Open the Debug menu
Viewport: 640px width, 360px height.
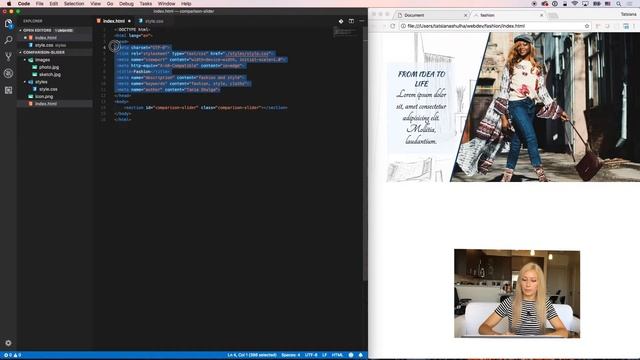click(x=126, y=4)
